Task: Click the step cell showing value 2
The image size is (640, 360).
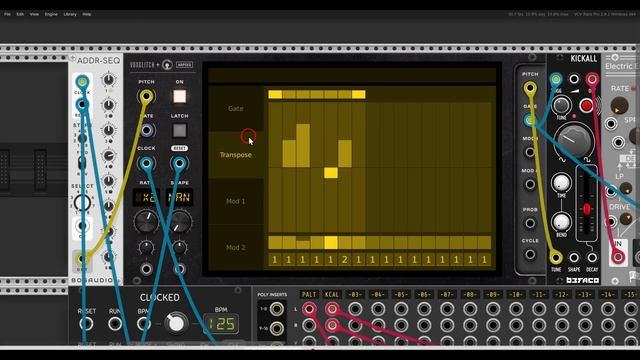Action: [x=344, y=260]
